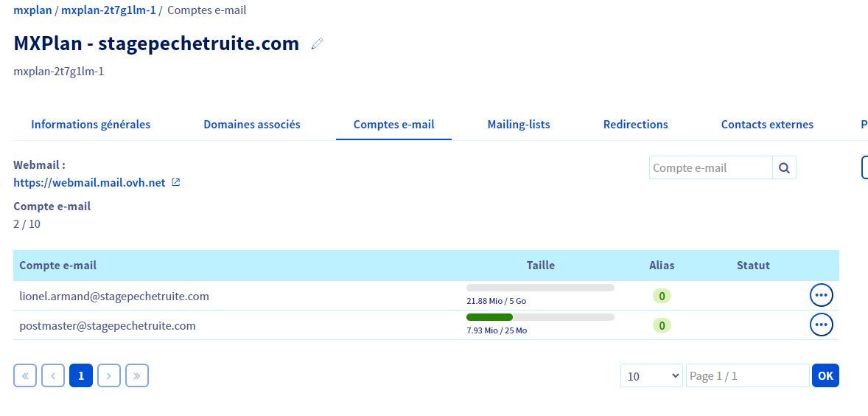Go to first page with double-left arrow
The width and height of the screenshot is (868, 416).
(x=25, y=376)
